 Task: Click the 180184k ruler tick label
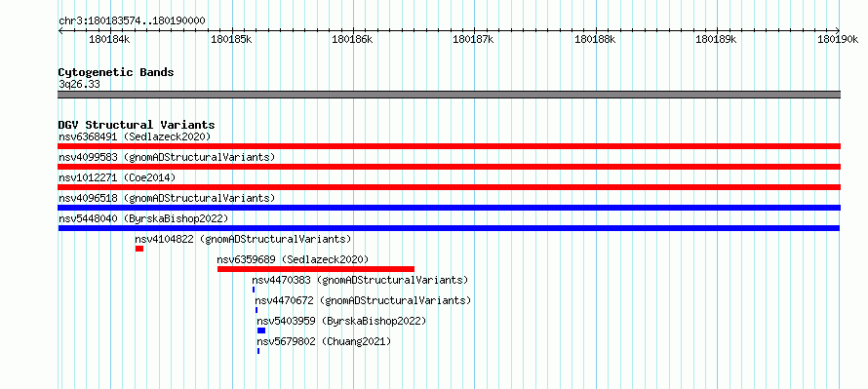(x=109, y=39)
